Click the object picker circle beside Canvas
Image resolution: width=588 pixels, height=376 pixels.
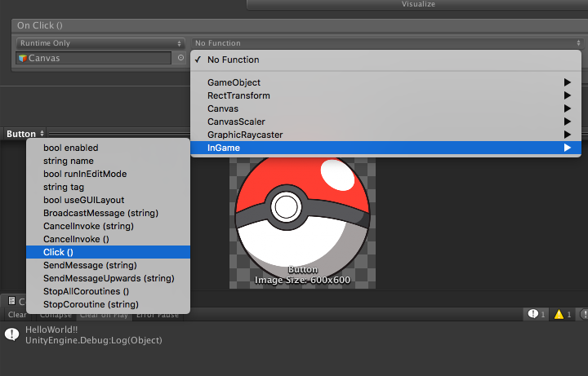[180, 58]
